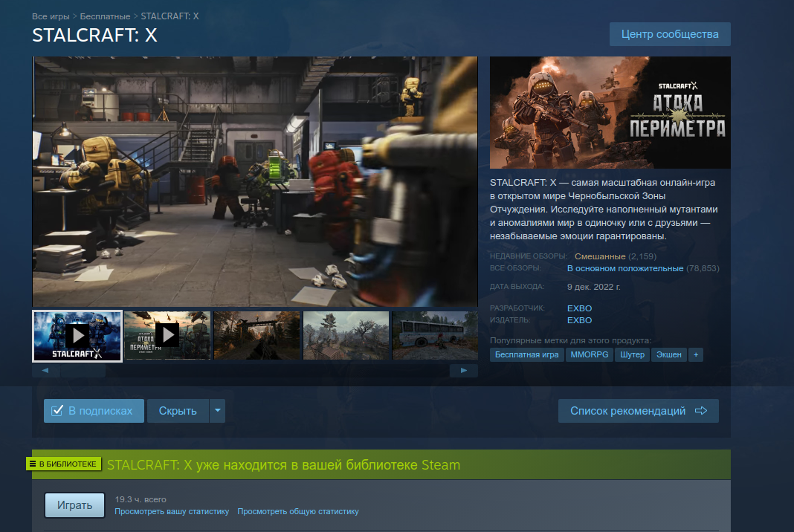
Task: Open the Бесплатные breadcrumb link
Action: [x=105, y=16]
